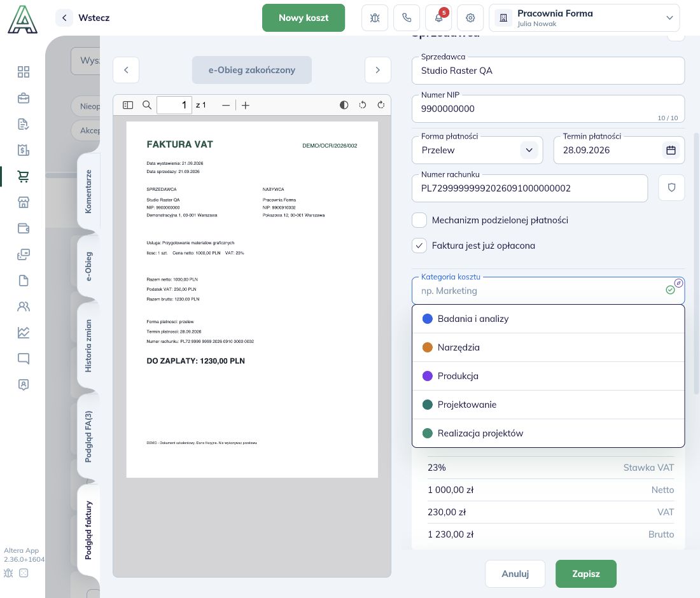Click the blue Badania i analizy dot
The image size is (700, 598).
point(427,319)
